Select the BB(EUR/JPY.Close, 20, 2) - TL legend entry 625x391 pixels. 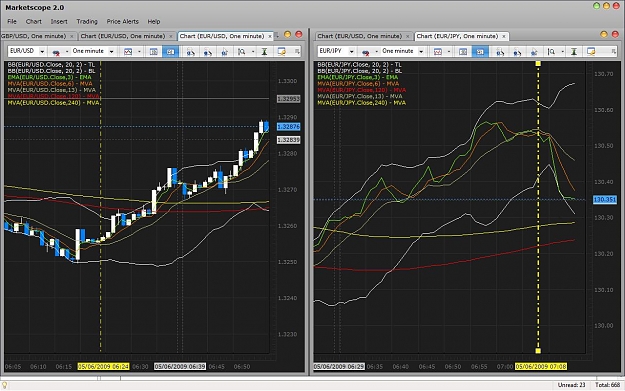(x=360, y=65)
